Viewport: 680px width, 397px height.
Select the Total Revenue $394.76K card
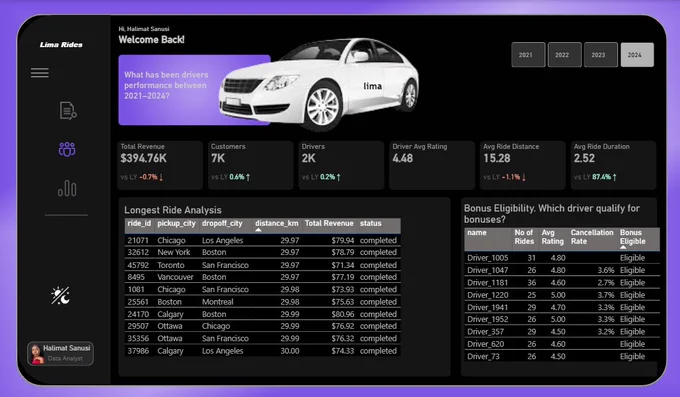pos(160,165)
